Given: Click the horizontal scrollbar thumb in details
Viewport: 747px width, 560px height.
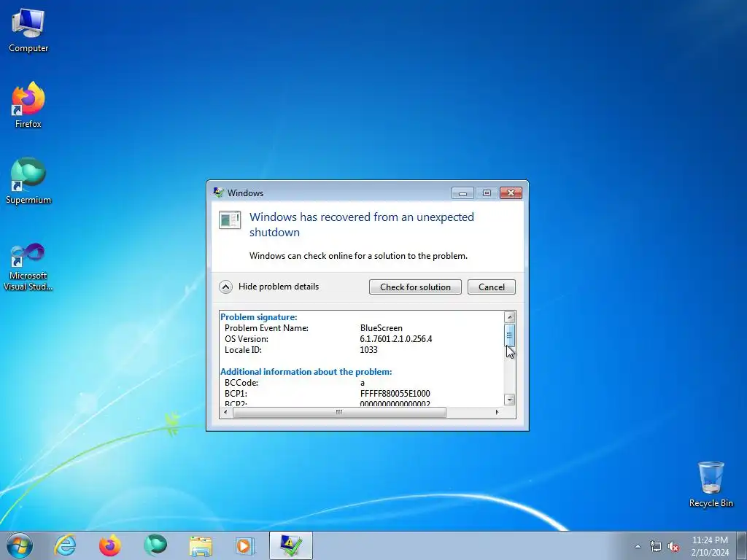Looking at the screenshot, I should click(x=339, y=413).
